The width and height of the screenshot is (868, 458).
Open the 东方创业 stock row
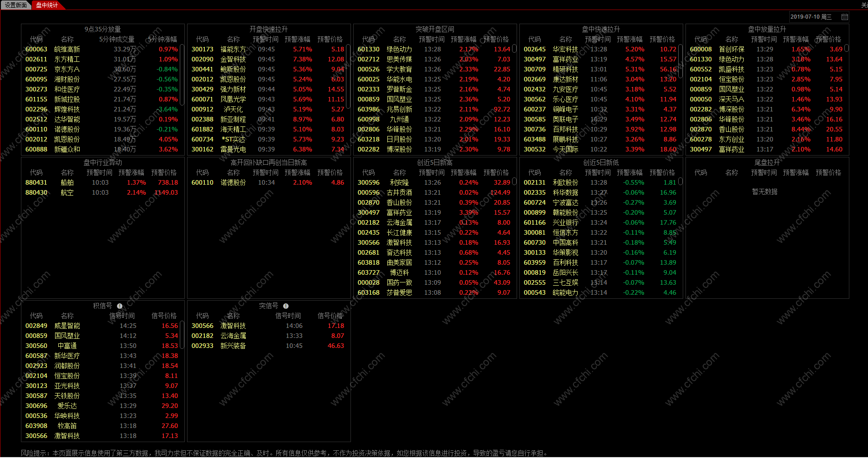[766, 139]
